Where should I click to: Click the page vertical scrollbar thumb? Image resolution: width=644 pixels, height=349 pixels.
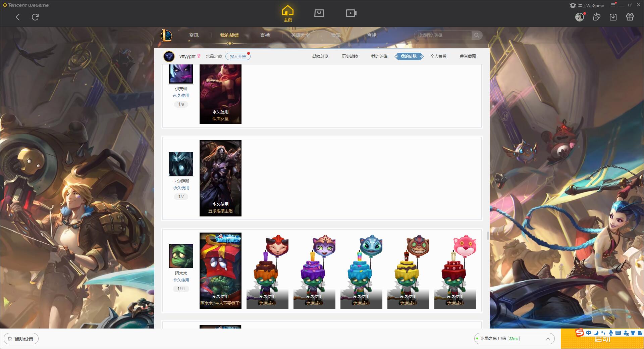tap(488, 236)
